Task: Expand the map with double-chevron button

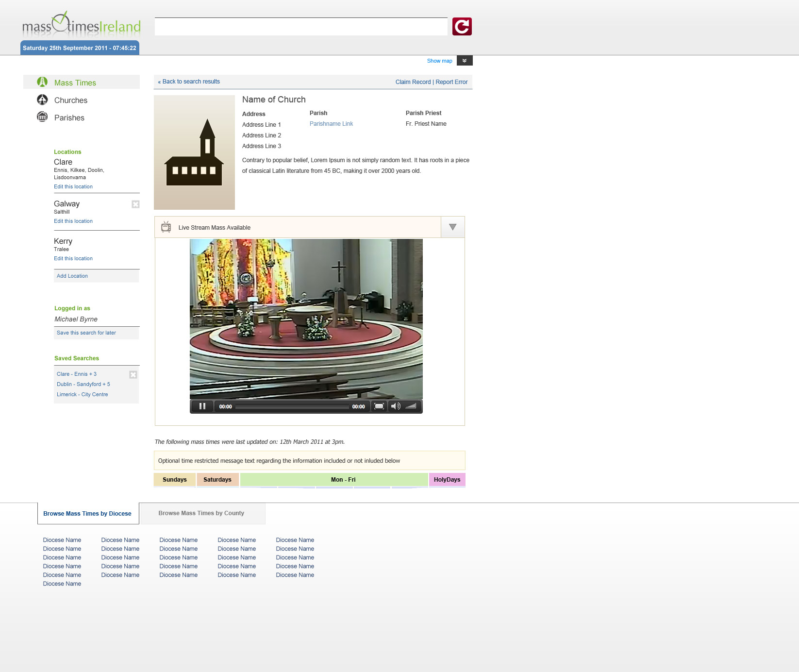Action: pyautogui.click(x=465, y=61)
